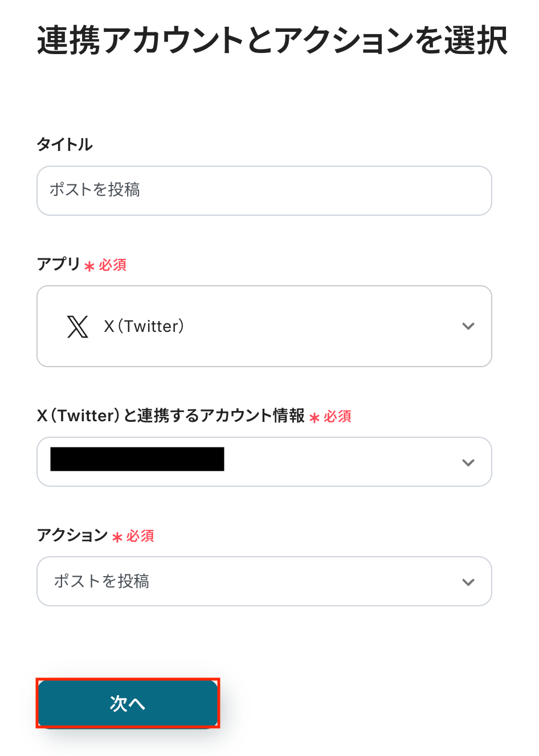539x756 pixels.
Task: Expand the アプリ dropdown chevron arrow
Action: tap(468, 327)
